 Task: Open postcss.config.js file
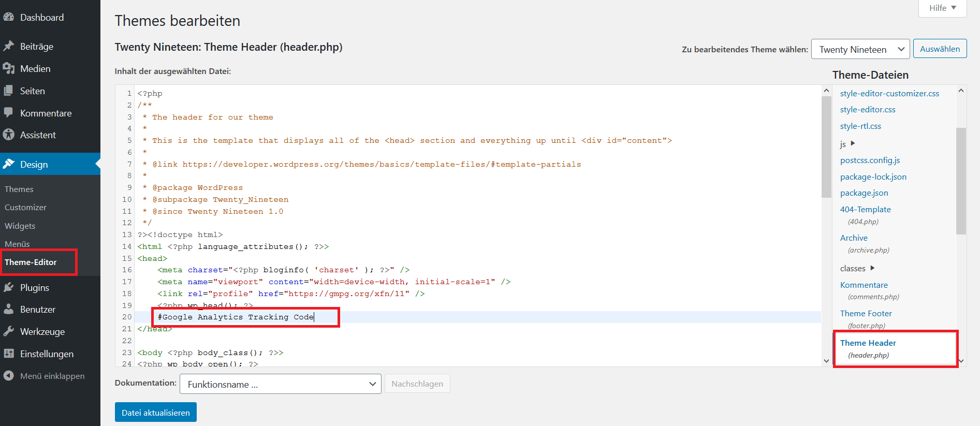[x=870, y=160]
